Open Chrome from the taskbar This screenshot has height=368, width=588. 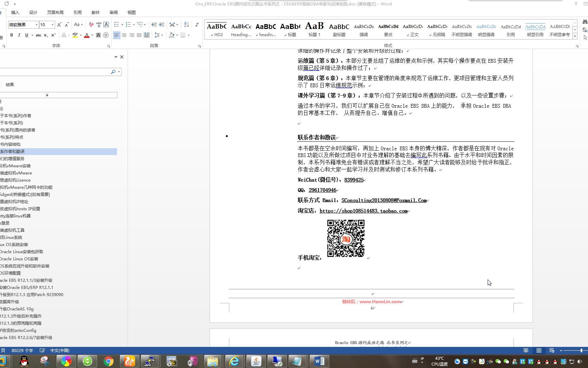(109, 361)
